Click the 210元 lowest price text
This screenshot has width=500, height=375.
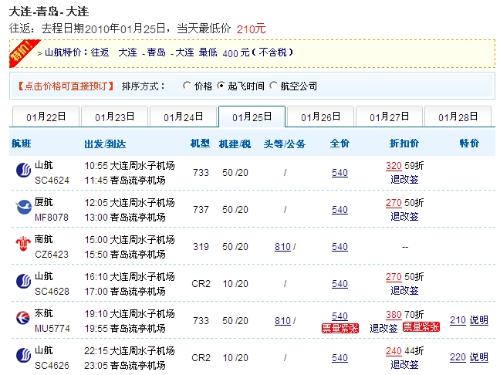251,29
